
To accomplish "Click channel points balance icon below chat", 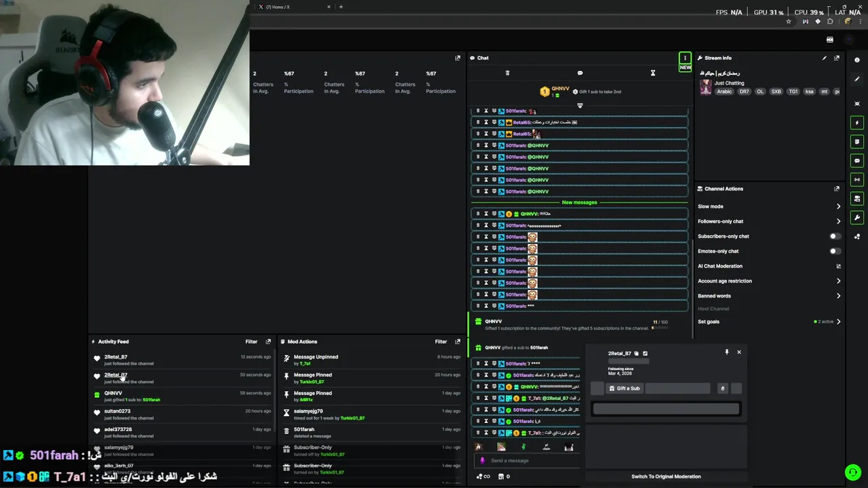I will point(481,476).
